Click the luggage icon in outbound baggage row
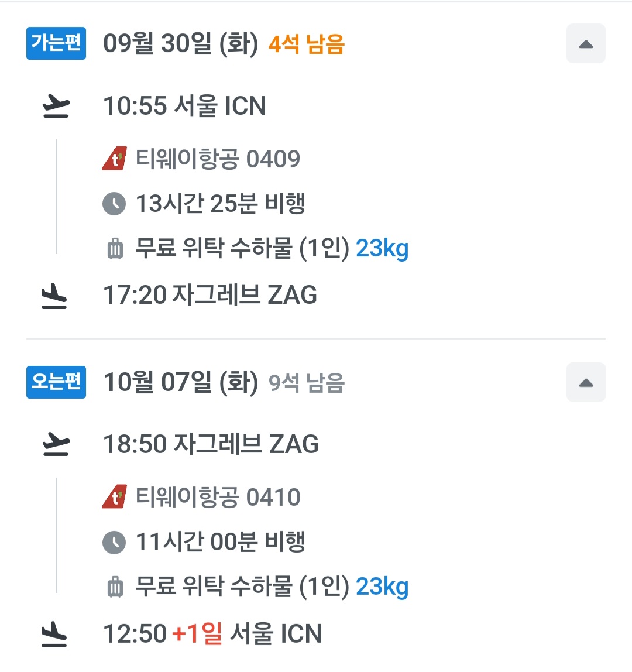 click(115, 249)
